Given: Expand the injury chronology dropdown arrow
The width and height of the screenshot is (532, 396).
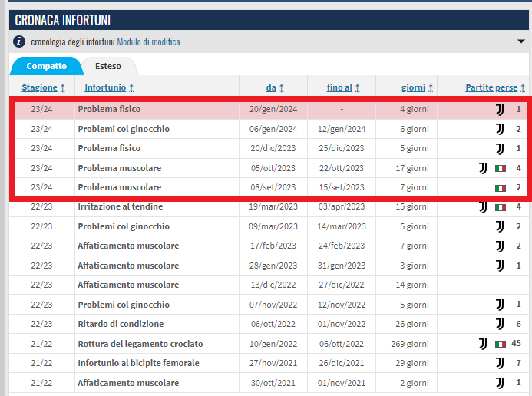Looking at the screenshot, I should (x=521, y=41).
